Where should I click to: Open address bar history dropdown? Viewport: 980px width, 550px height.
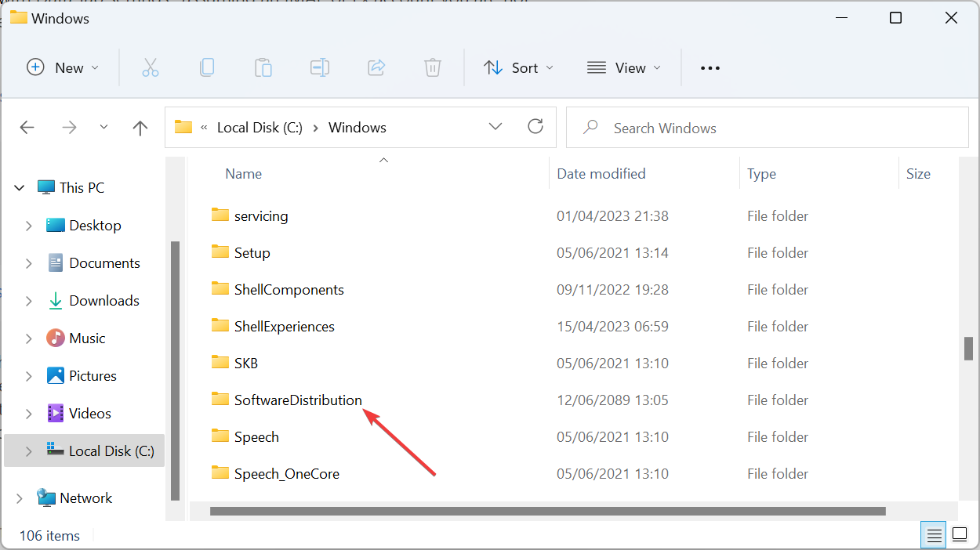[495, 127]
